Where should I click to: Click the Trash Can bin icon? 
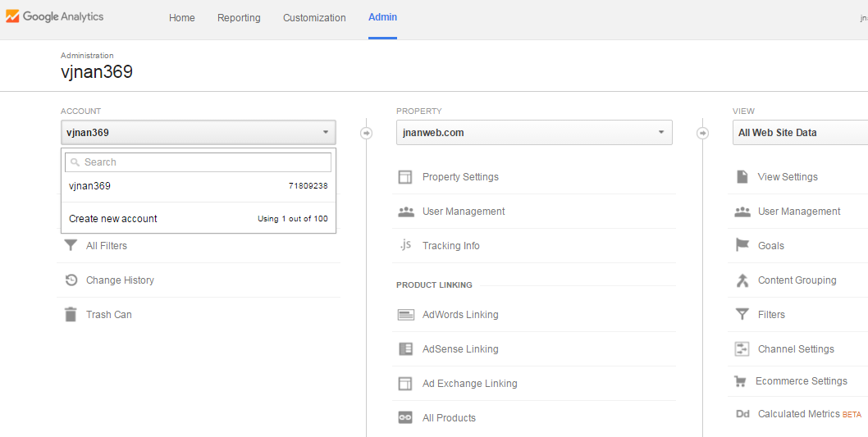71,314
